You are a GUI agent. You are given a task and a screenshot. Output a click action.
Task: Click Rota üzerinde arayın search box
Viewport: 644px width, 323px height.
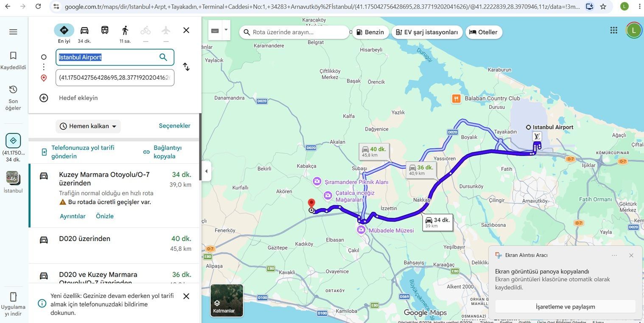295,32
